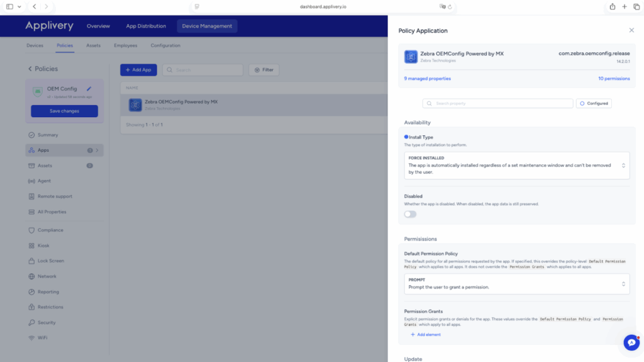Click Add element under Permission Grants
This screenshot has width=644, height=362.
(x=426, y=334)
